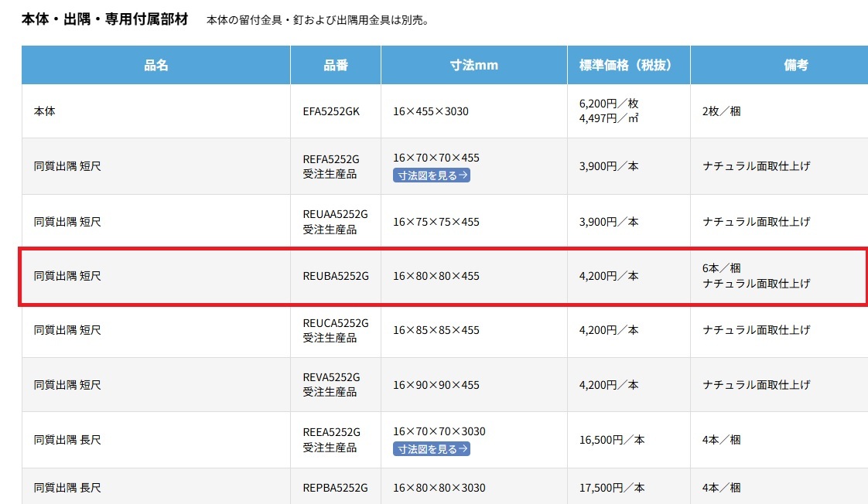This screenshot has height=504, width=868.
Task: Click the 本体 product name cell
Action: coord(45,111)
